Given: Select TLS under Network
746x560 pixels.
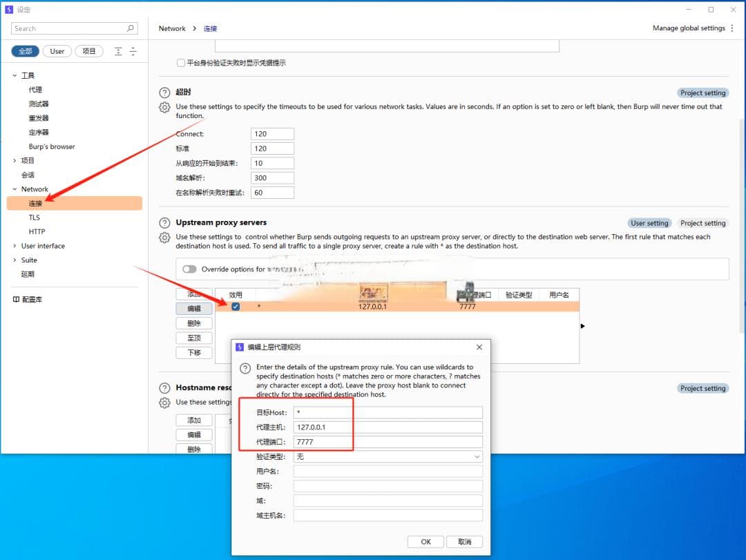Looking at the screenshot, I should [35, 218].
